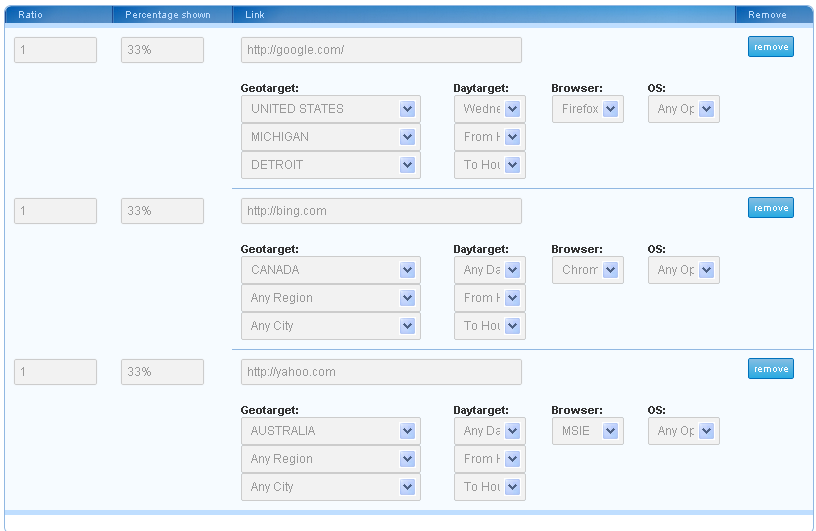
Task: Open Any Region dropdown under CANADA
Action: [x=331, y=298]
